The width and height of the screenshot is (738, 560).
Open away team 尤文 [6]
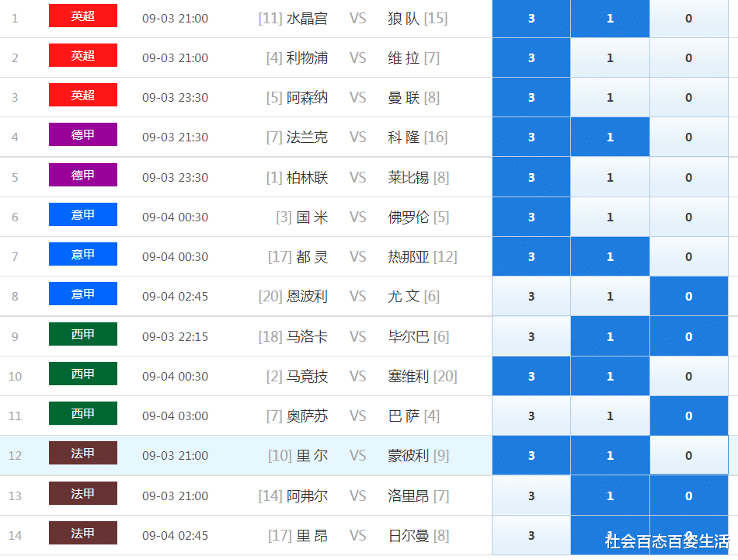[x=414, y=296]
